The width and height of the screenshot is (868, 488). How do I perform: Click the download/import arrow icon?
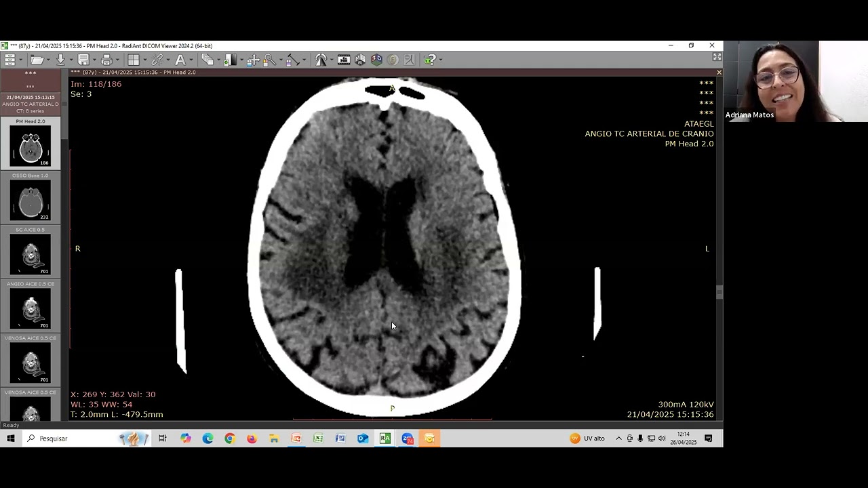tap(60, 60)
